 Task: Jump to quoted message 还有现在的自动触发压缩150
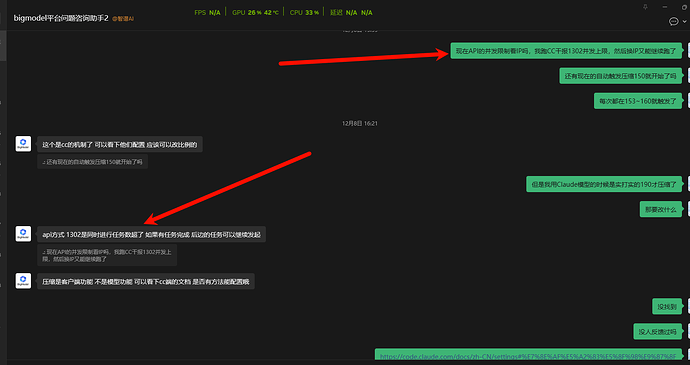tap(92, 162)
